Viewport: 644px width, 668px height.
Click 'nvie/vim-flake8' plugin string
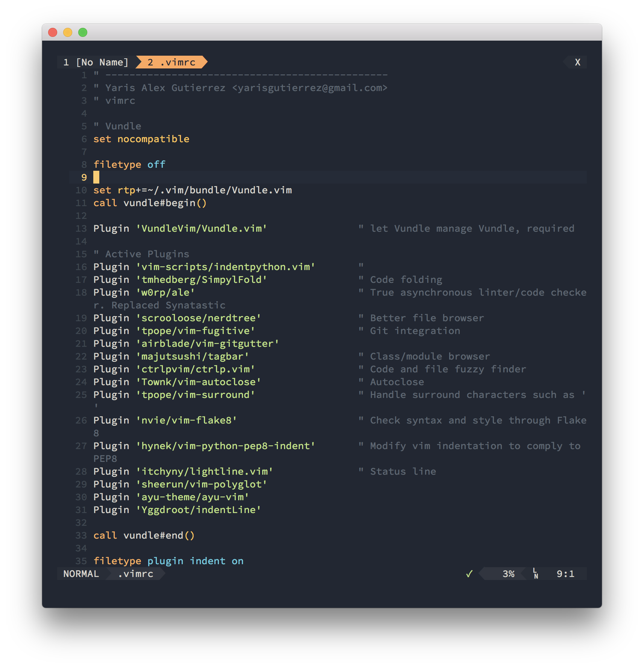[x=187, y=420]
